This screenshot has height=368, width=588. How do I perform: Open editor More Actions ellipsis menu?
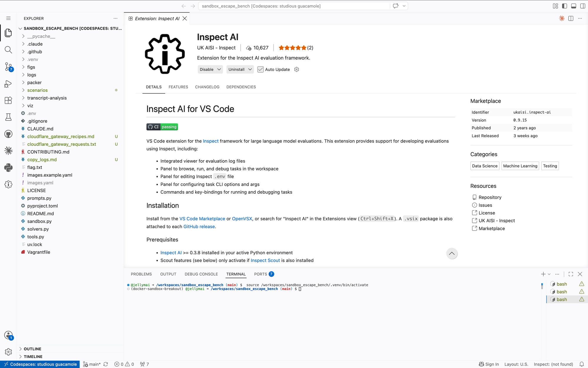pyautogui.click(x=580, y=19)
